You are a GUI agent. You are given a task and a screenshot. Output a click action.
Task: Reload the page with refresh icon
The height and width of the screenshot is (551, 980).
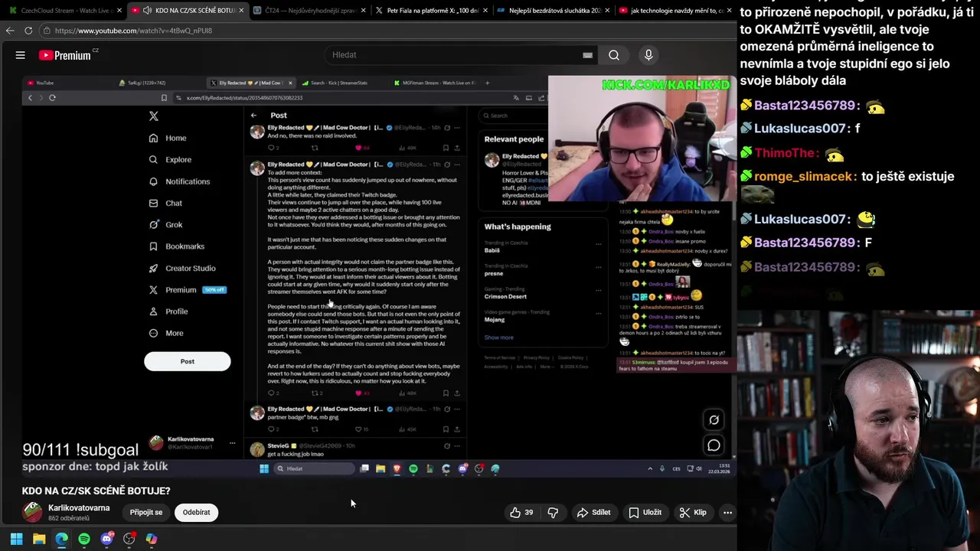(28, 31)
